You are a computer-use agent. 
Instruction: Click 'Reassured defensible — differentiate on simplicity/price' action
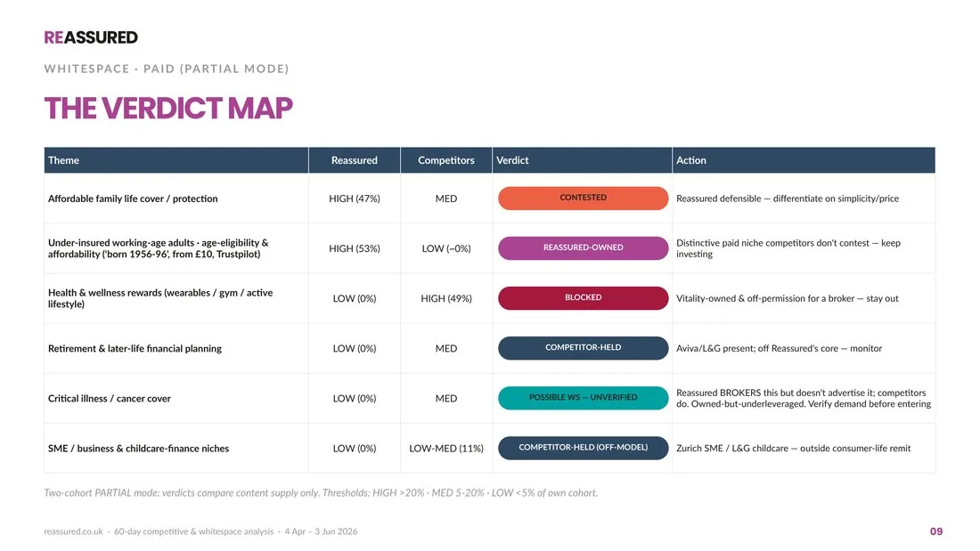tap(788, 199)
